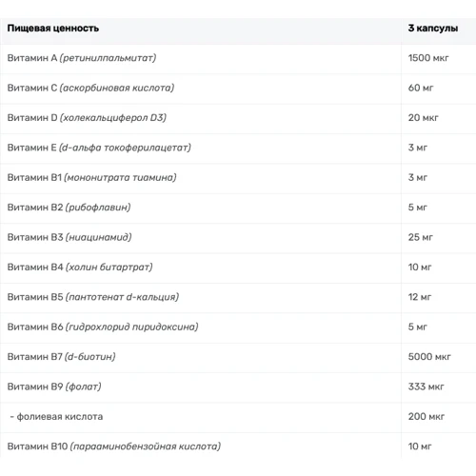Select the Витамин C (аскорбиновая кислота) row
Screen dimensions: 476x476
pyautogui.click(x=238, y=89)
